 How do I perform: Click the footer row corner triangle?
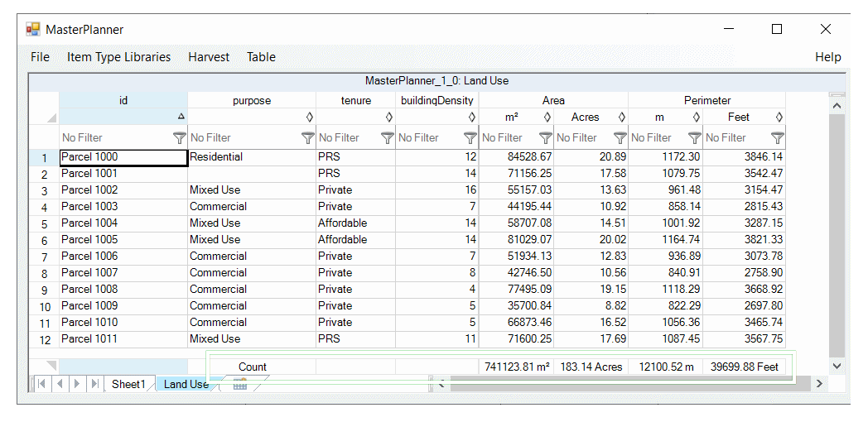coord(51,366)
